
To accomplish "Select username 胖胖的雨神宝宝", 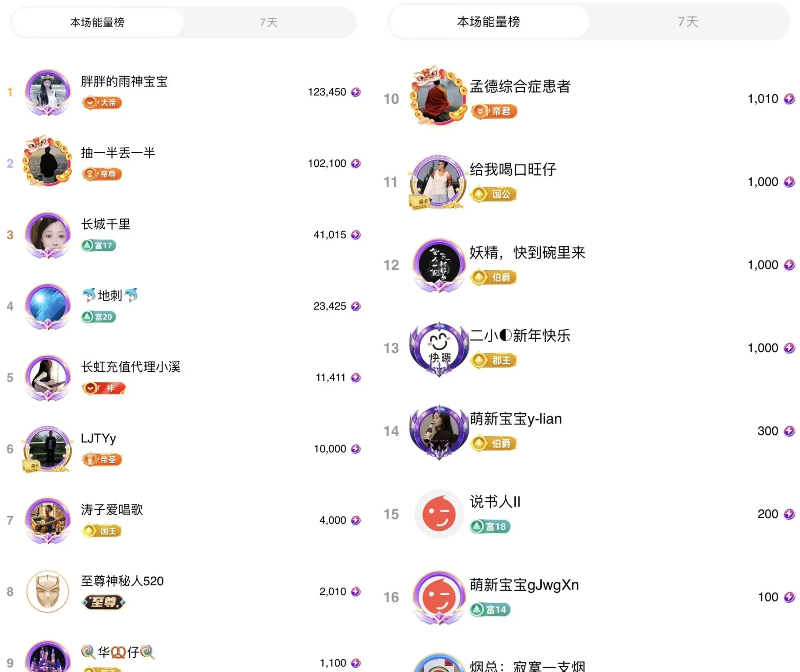I will (124, 81).
